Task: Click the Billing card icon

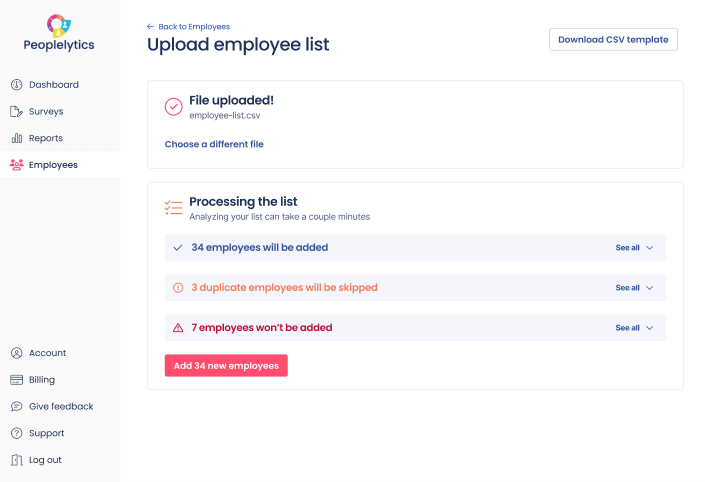Action: click(17, 380)
